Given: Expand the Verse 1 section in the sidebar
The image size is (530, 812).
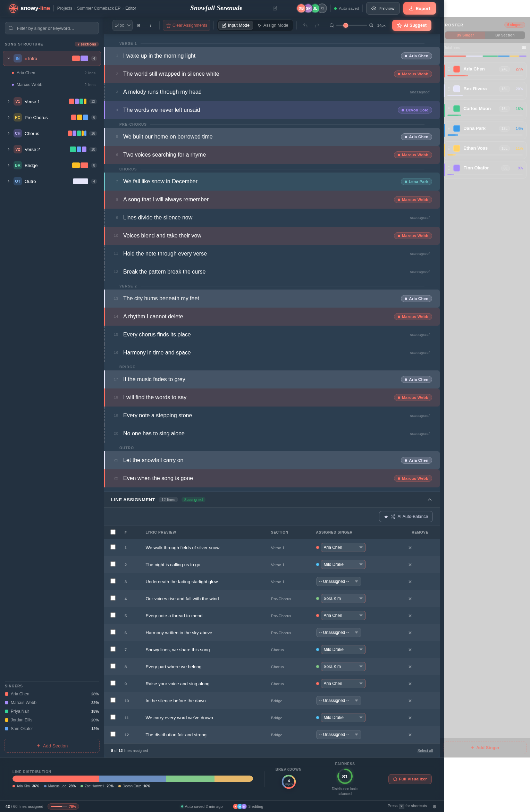Looking at the screenshot, I should [9, 101].
